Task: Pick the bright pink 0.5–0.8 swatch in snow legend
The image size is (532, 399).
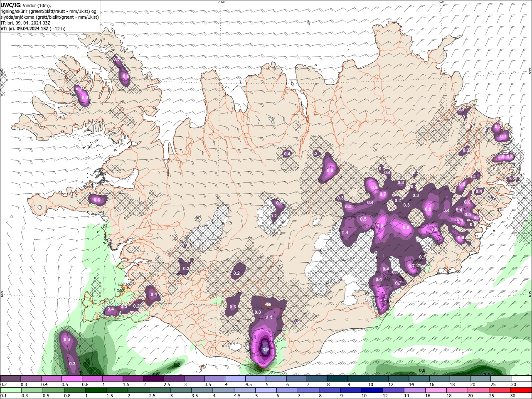Action: (x=71, y=379)
